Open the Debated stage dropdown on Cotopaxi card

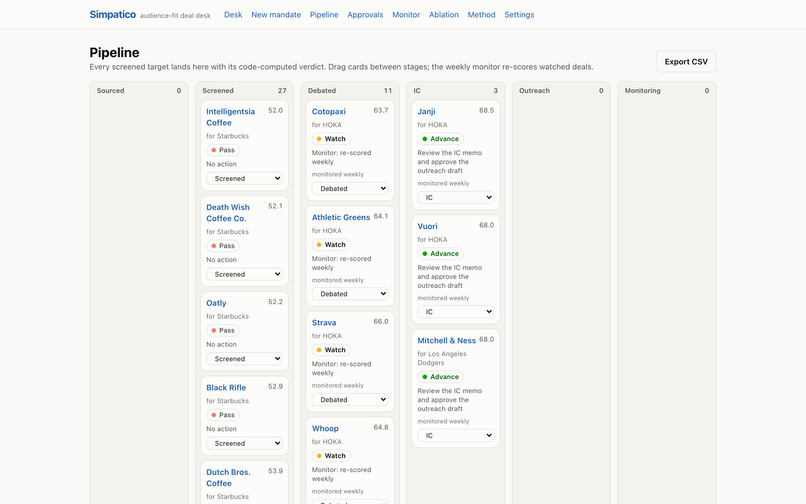(350, 188)
